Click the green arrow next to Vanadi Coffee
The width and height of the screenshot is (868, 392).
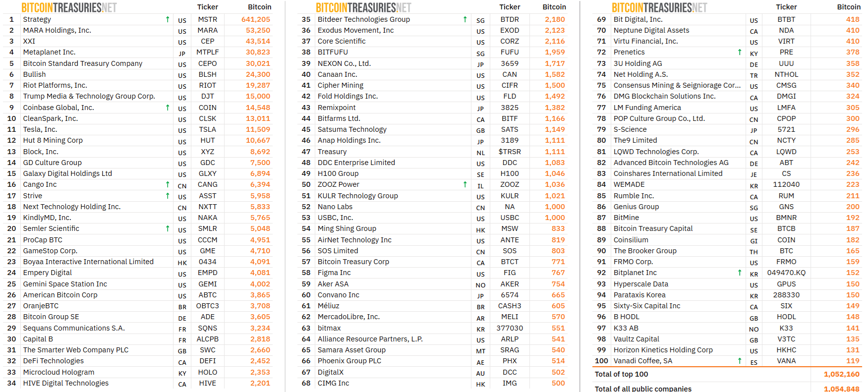(x=740, y=361)
